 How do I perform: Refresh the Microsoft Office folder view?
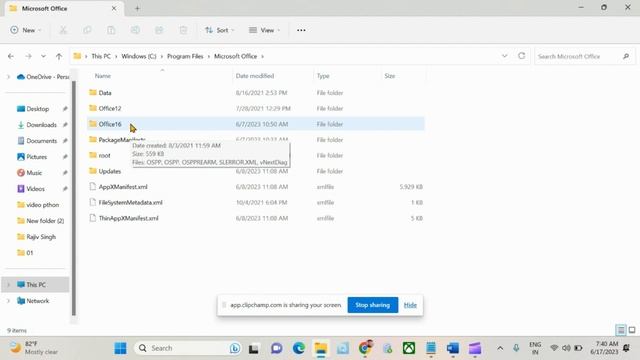[521, 56]
